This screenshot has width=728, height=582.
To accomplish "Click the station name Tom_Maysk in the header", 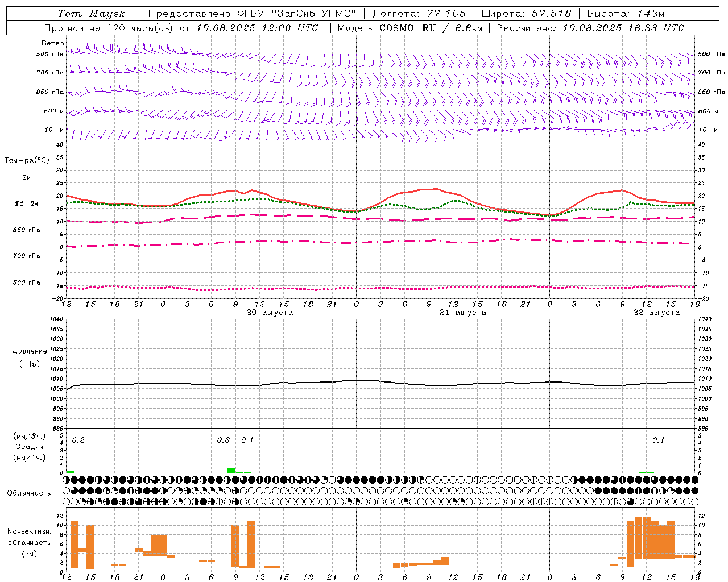I will (92, 14).
